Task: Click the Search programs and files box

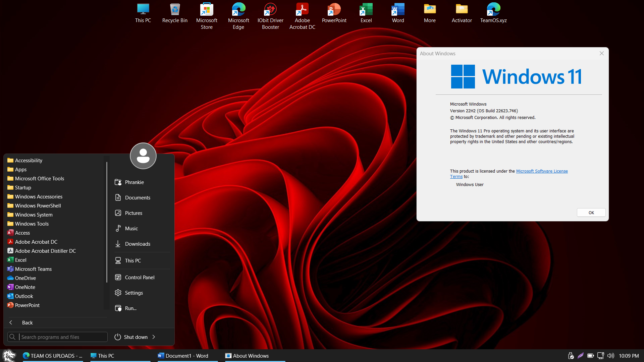Action: 62,337
